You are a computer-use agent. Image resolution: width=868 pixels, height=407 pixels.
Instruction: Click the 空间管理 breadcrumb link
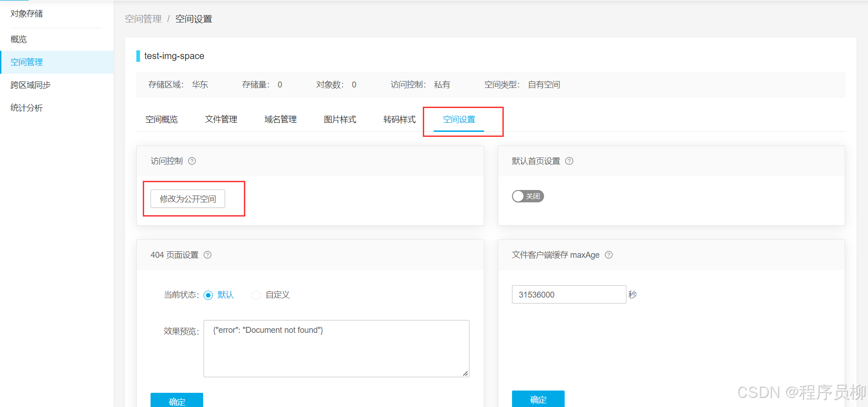[143, 19]
